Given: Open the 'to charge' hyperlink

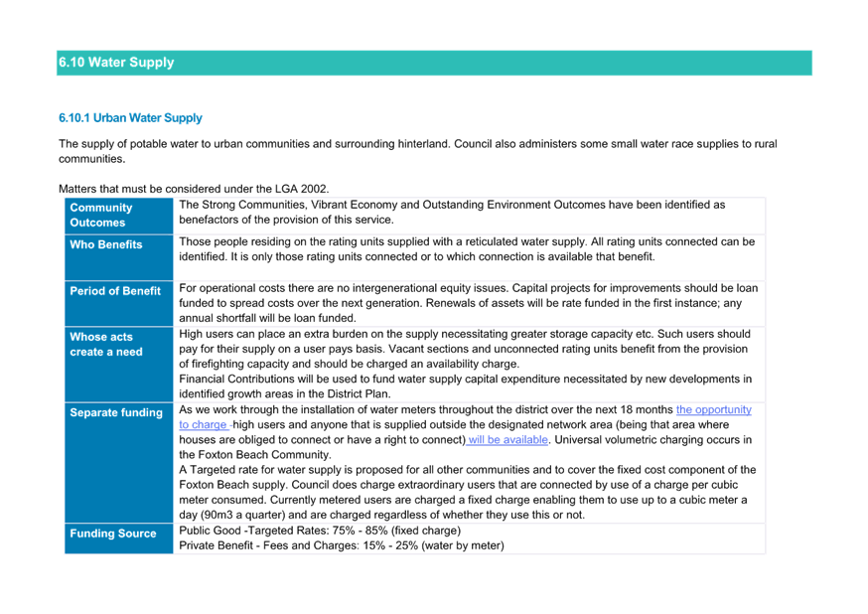Looking at the screenshot, I should (203, 424).
